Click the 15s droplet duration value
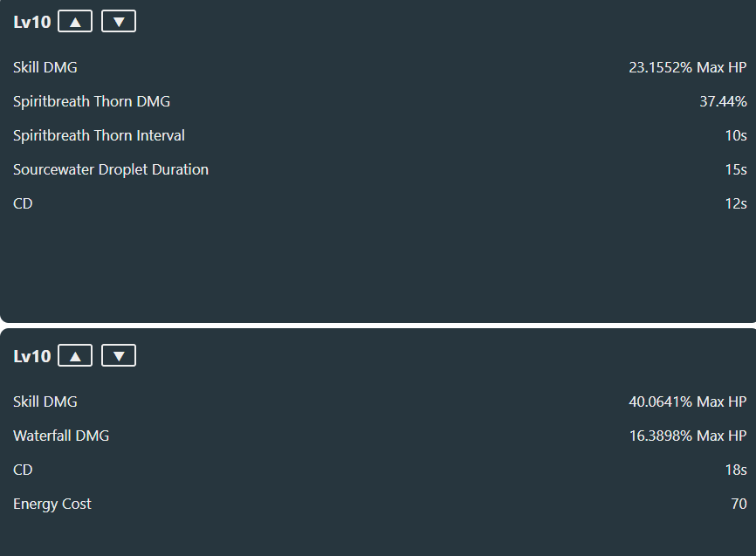The image size is (756, 556). [x=736, y=169]
